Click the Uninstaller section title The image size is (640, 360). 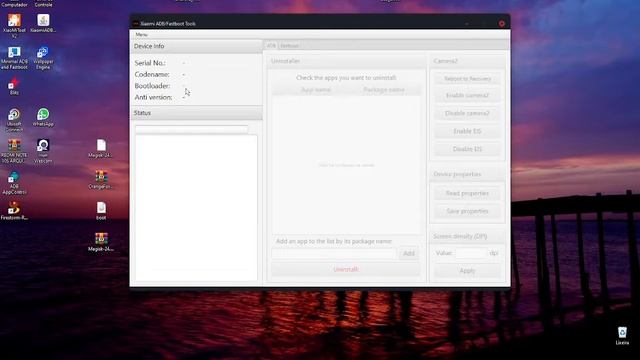pos(285,61)
